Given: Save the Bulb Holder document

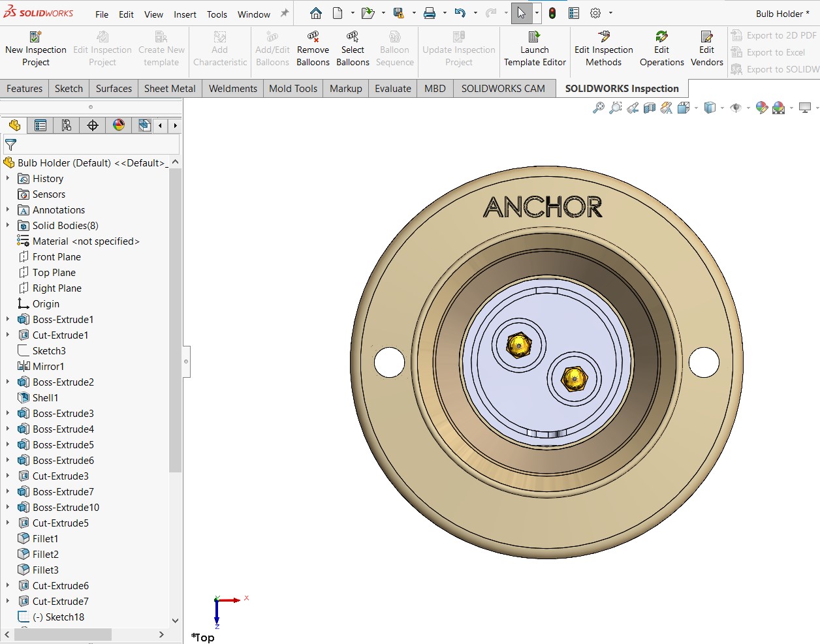Looking at the screenshot, I should pos(398,13).
